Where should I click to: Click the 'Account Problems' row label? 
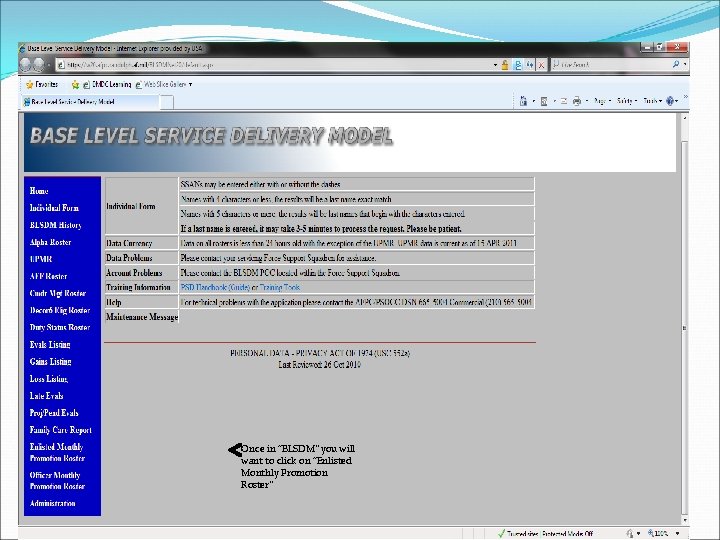(134, 273)
